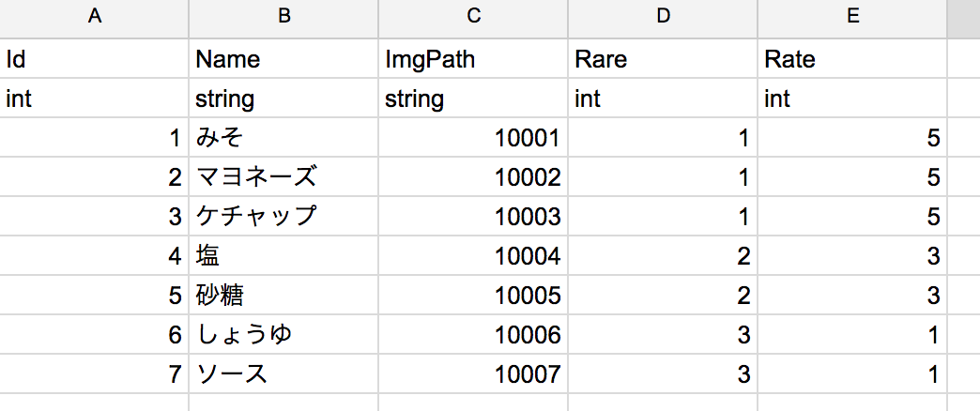Select the Rare header cell
The height and width of the screenshot is (411, 980).
pos(663,59)
